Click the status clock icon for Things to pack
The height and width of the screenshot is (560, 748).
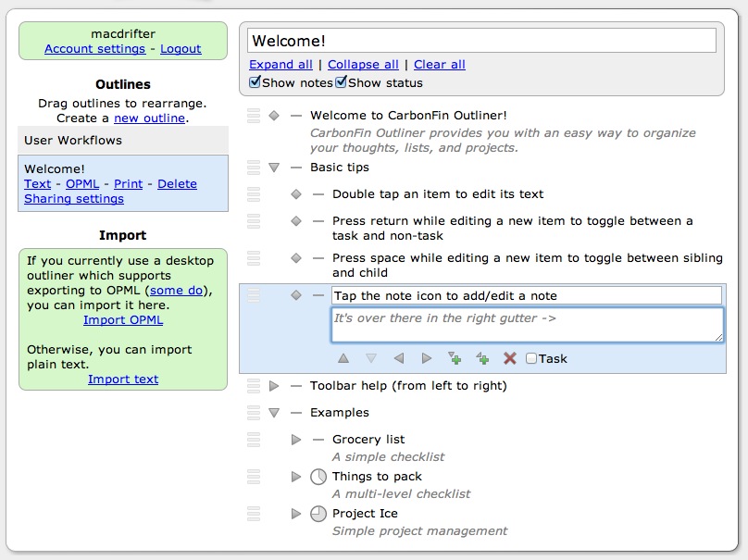[318, 477]
